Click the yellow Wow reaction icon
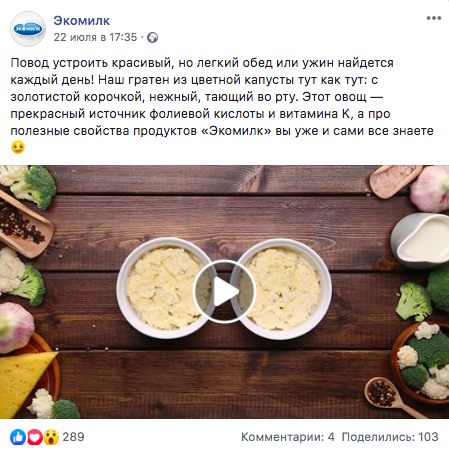The height and width of the screenshot is (455, 449). point(51,437)
